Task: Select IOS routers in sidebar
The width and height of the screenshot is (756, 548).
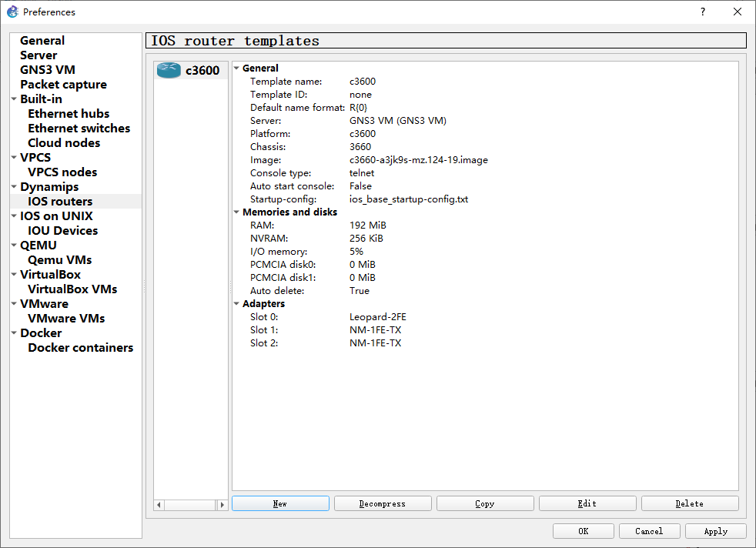Action: 60,202
